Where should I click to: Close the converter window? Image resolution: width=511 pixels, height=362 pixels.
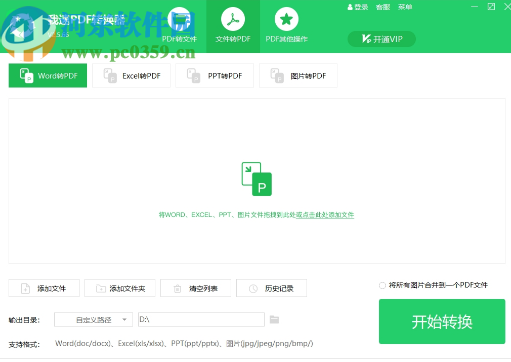(x=507, y=7)
